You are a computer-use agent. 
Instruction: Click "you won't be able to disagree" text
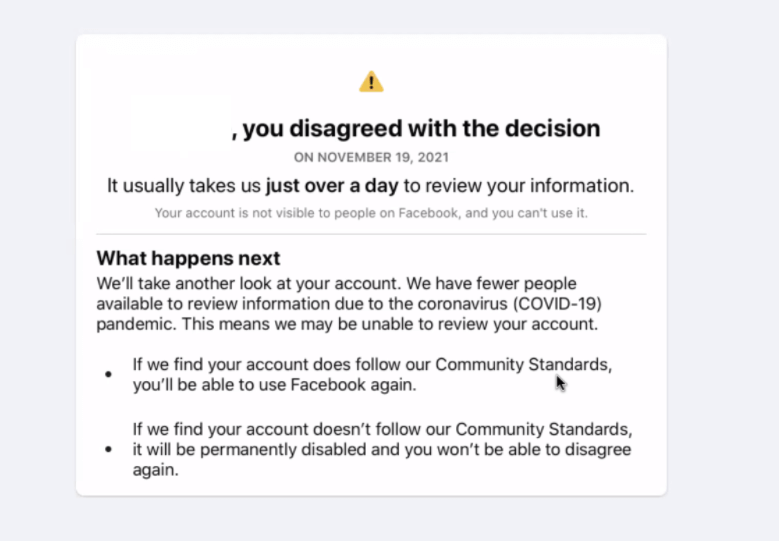pyautogui.click(x=518, y=450)
